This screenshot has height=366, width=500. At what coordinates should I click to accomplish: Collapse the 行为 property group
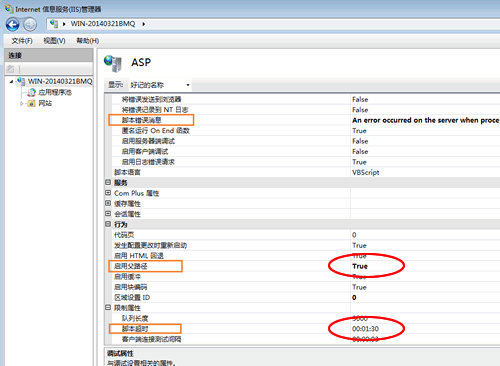[108, 224]
